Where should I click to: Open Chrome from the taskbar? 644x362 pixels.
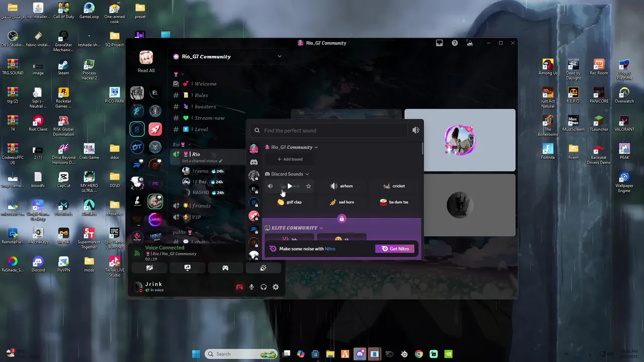coord(419,354)
